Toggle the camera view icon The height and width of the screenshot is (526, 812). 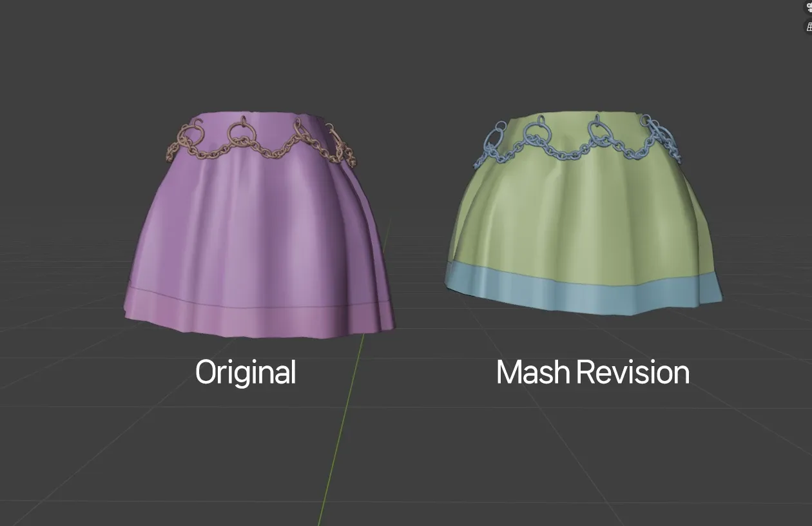[x=809, y=7]
